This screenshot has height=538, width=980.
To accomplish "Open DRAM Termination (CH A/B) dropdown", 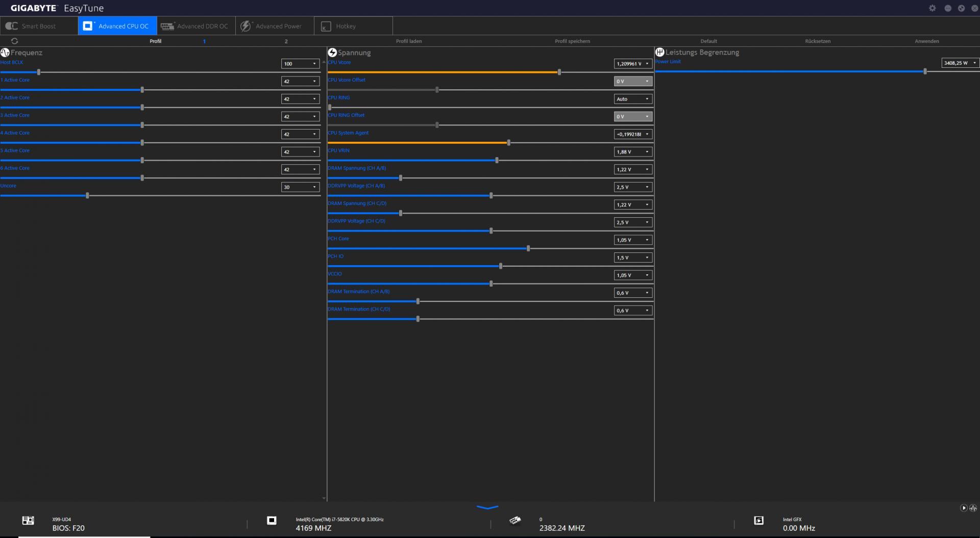I will pos(633,293).
